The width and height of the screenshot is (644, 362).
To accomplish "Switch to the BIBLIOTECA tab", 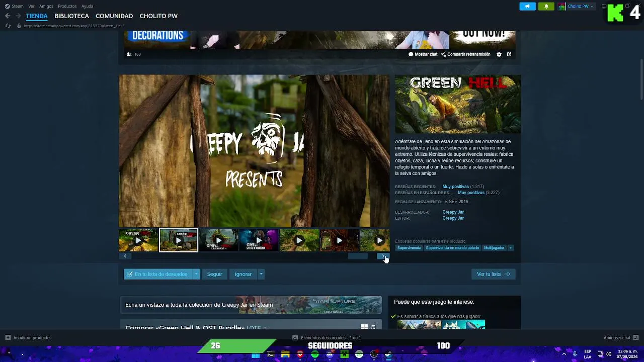I will click(x=71, y=16).
